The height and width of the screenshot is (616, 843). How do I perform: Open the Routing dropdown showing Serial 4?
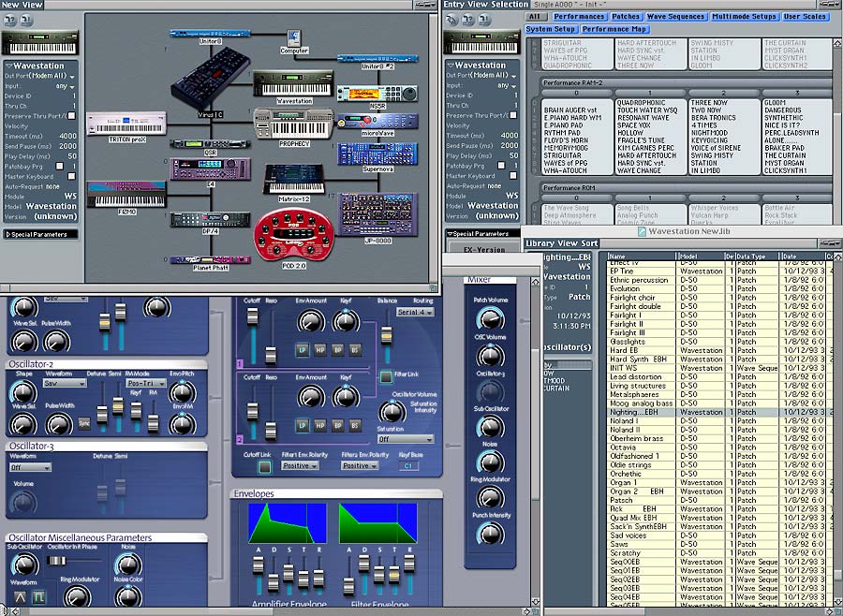click(415, 312)
